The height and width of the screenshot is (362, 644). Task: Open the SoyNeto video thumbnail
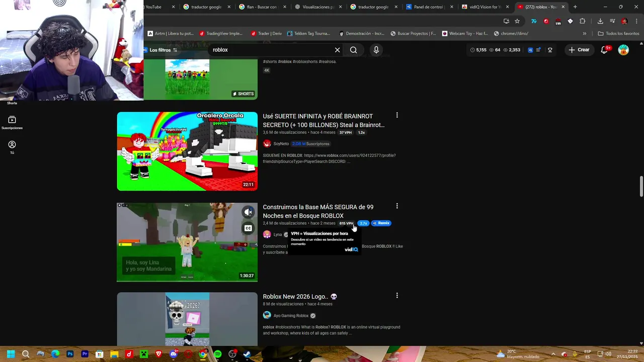(187, 151)
